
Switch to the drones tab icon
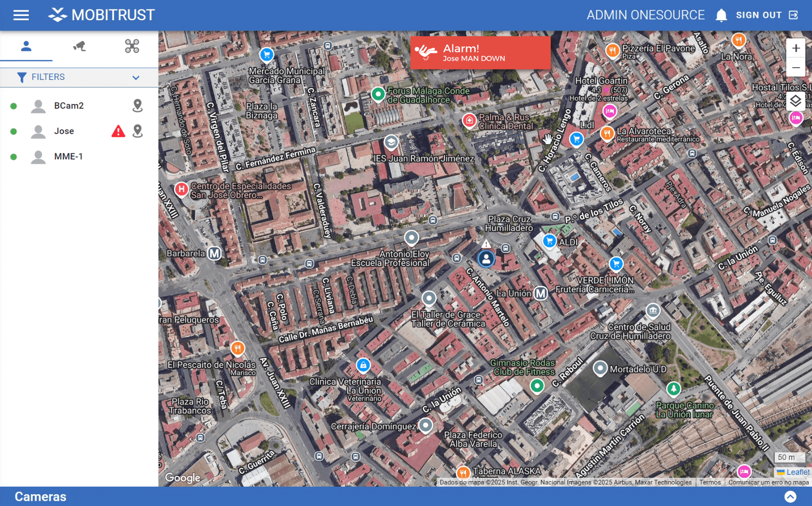tap(132, 46)
